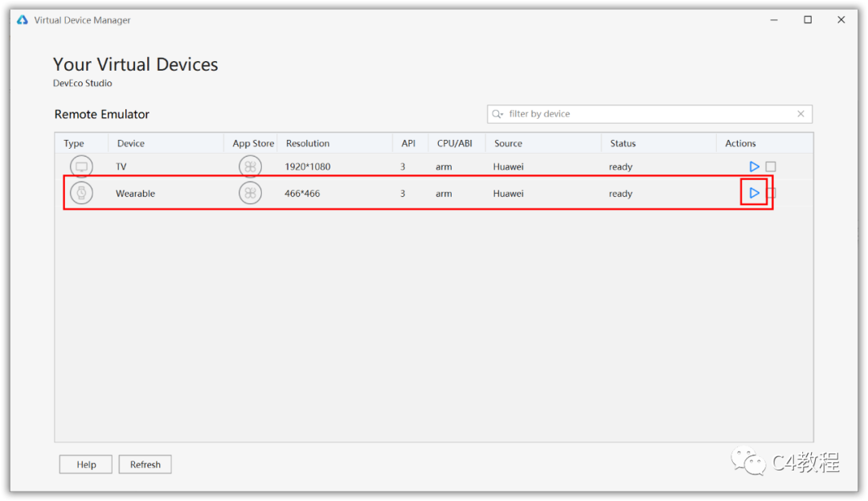The image size is (868, 501).
Task: Click the Wearable watch type icon
Action: tap(81, 193)
